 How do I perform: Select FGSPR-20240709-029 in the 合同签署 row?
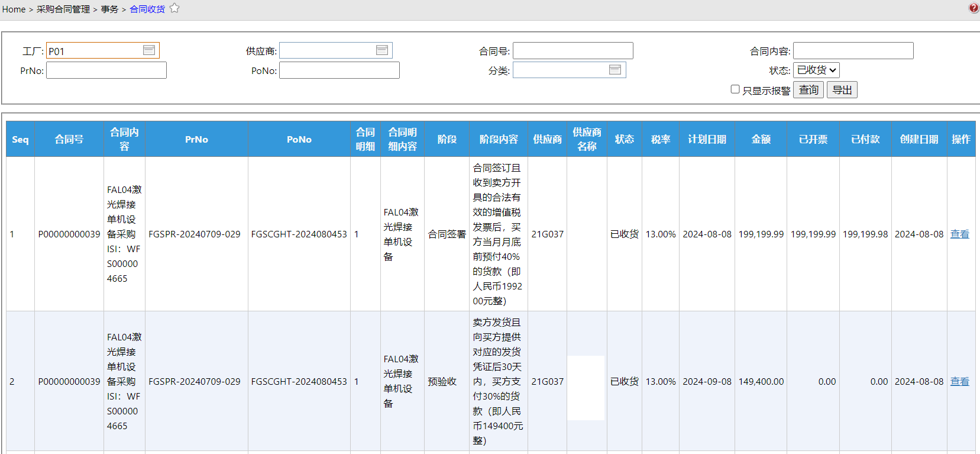click(195, 234)
